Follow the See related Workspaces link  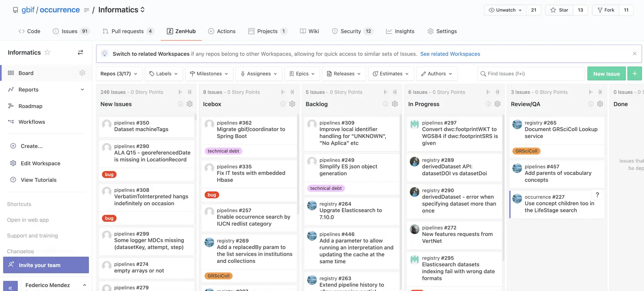pyautogui.click(x=450, y=54)
